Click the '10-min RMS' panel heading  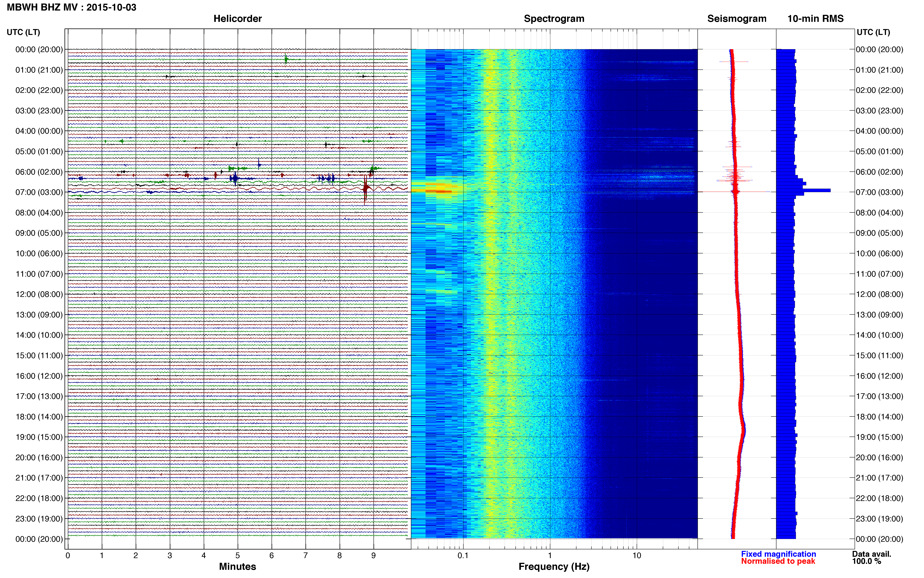(x=816, y=19)
